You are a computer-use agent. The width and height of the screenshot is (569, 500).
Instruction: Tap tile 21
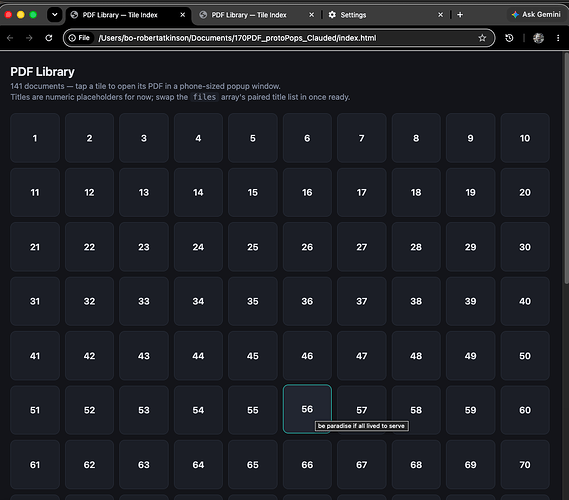[35, 247]
